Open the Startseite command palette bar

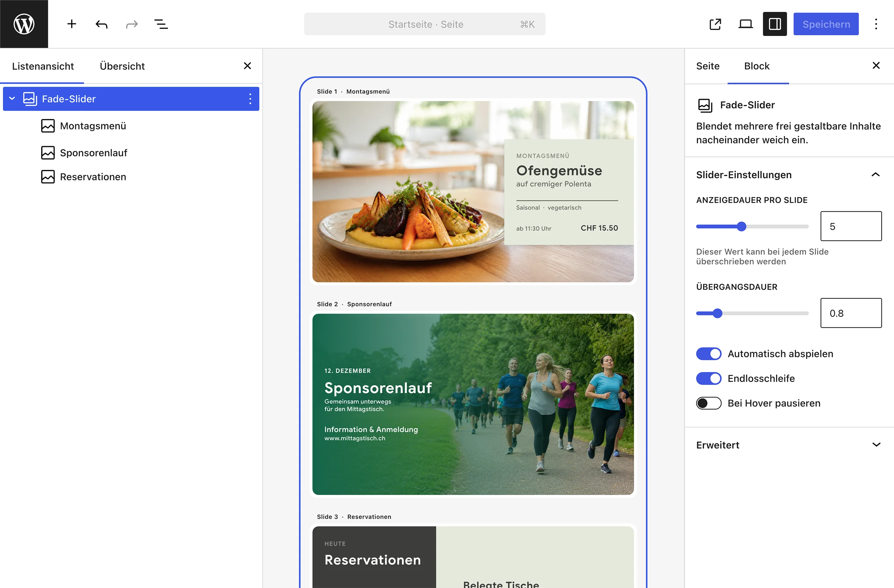coord(424,24)
